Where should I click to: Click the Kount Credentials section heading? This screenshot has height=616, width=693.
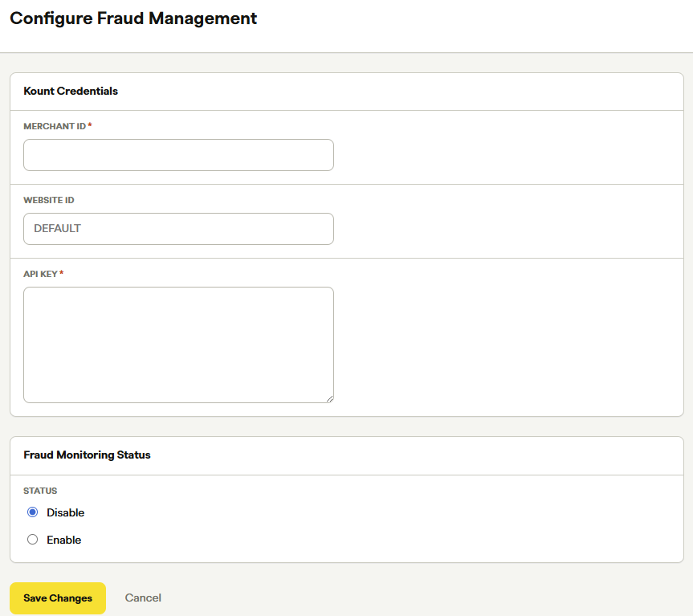(71, 91)
